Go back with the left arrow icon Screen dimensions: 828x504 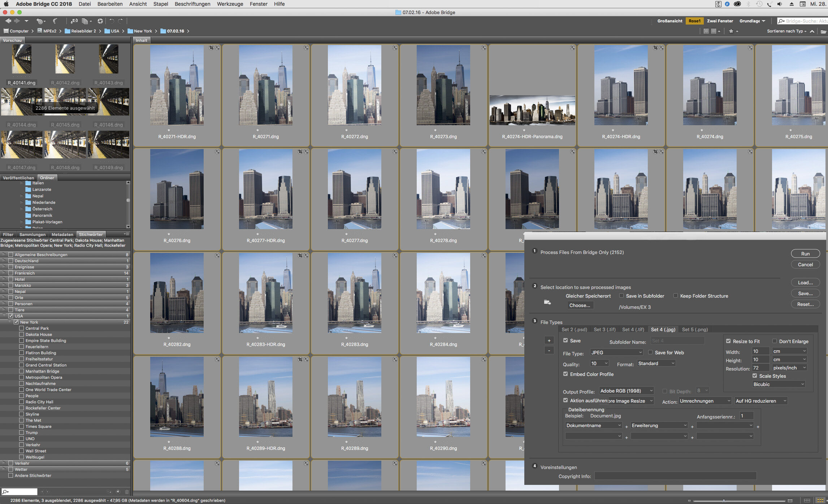(x=8, y=21)
